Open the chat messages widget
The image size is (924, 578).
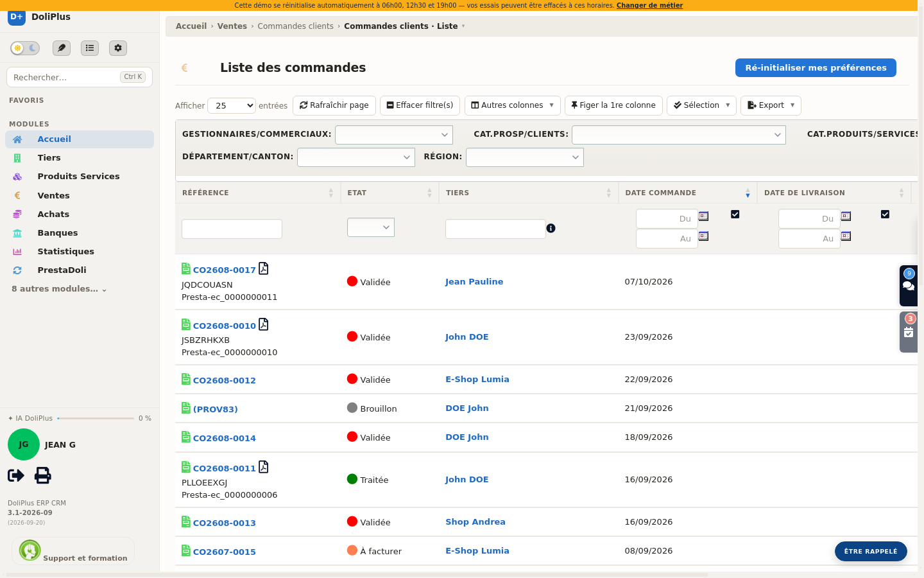909,286
